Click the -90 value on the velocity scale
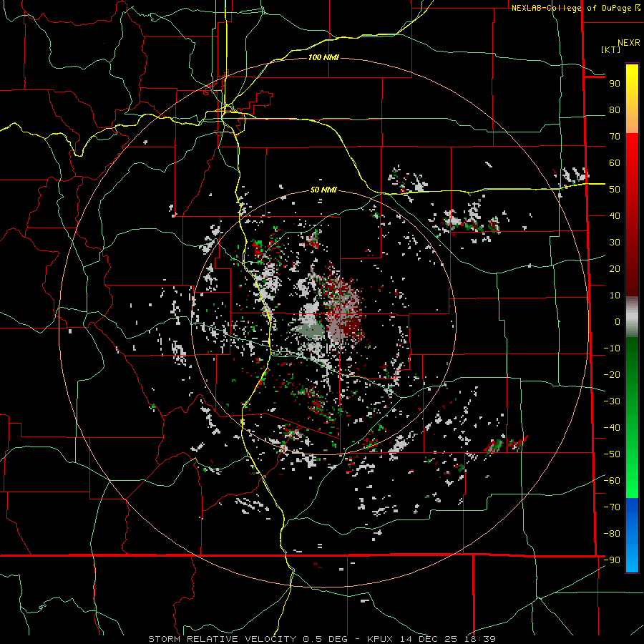 point(612,560)
